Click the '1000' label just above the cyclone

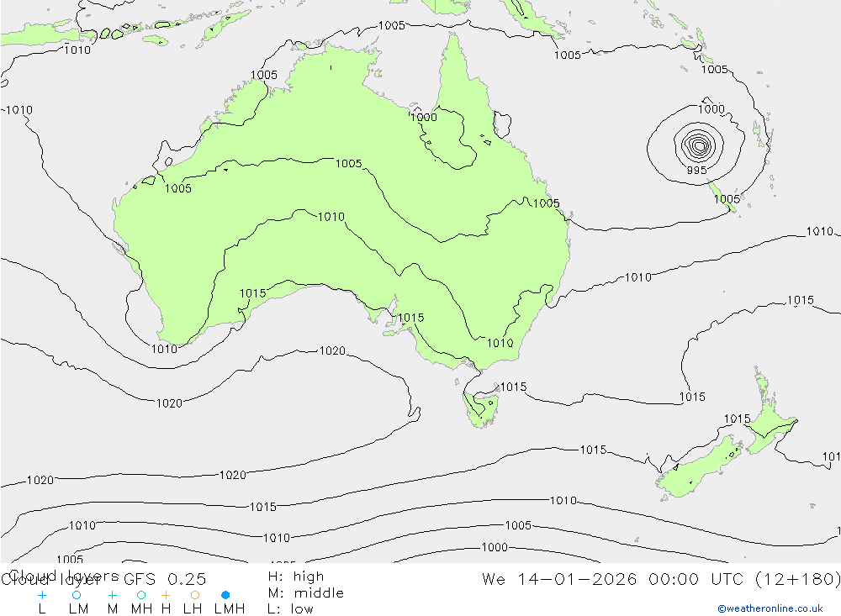[x=711, y=109]
